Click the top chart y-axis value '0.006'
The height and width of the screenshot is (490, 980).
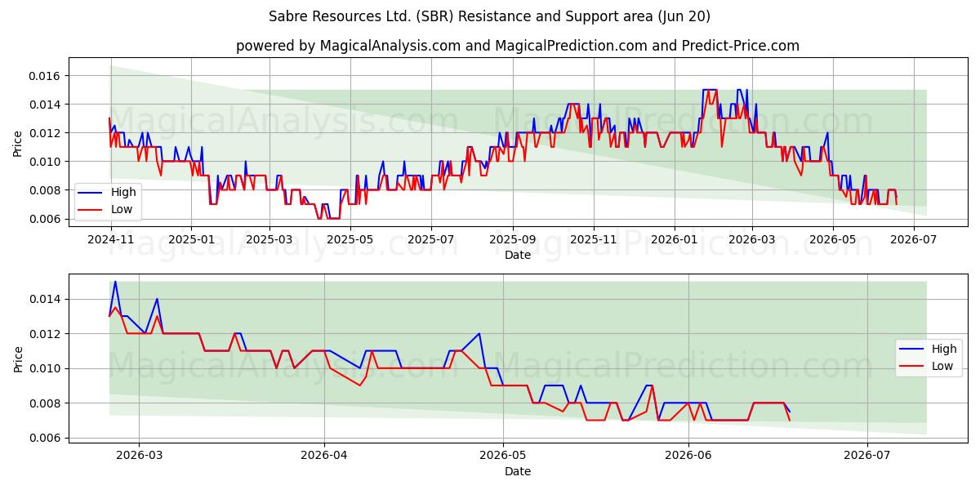[45, 219]
